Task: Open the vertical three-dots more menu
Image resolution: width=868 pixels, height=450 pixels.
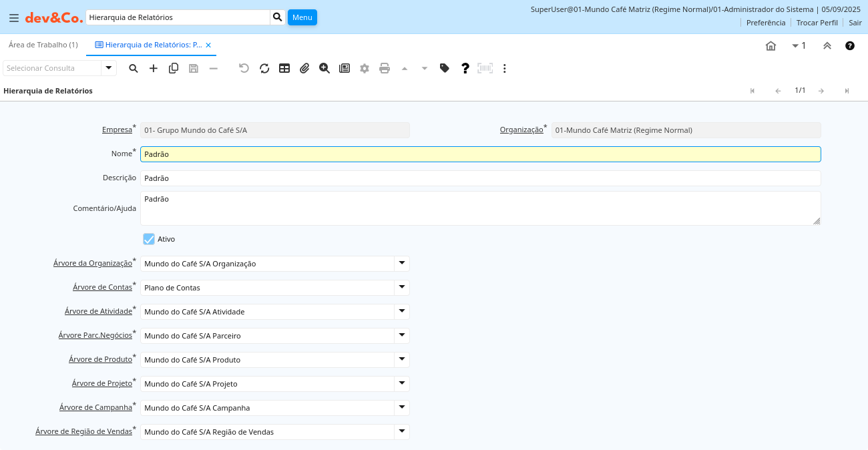Action: (x=505, y=68)
